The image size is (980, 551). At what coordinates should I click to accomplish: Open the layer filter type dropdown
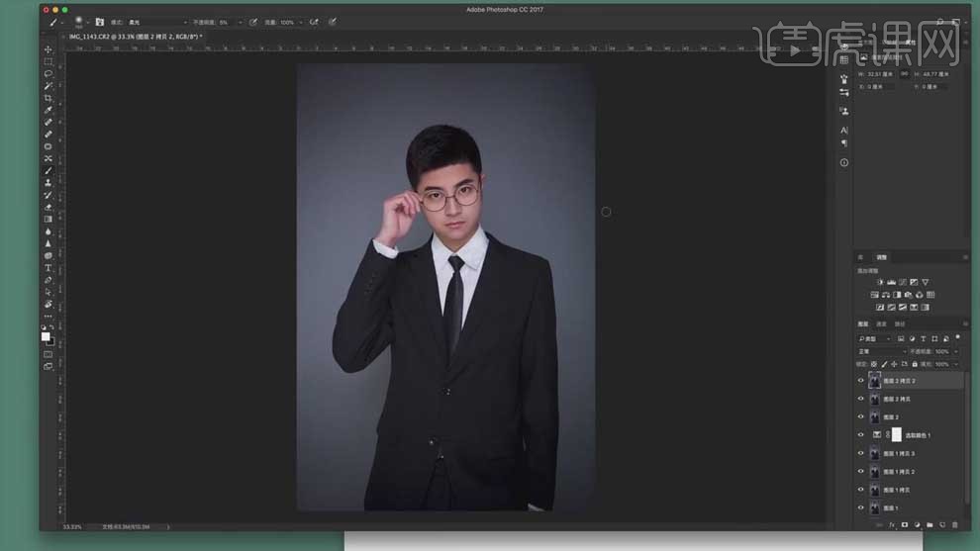pyautogui.click(x=874, y=338)
